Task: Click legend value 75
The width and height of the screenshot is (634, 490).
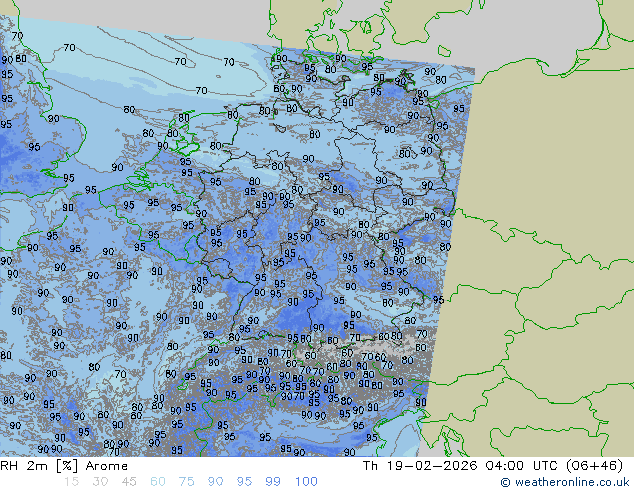Action: pos(186,482)
